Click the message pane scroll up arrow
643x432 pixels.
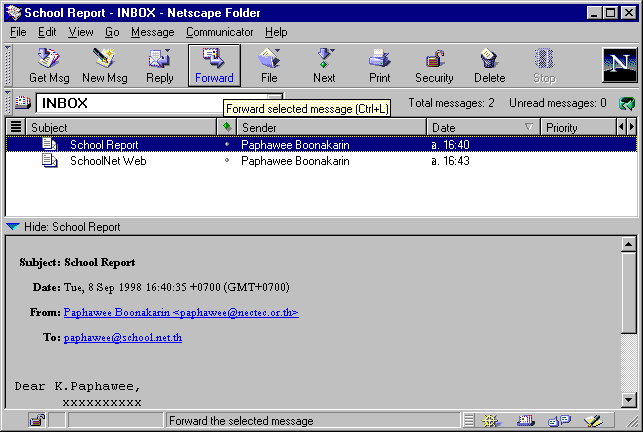[x=628, y=245]
